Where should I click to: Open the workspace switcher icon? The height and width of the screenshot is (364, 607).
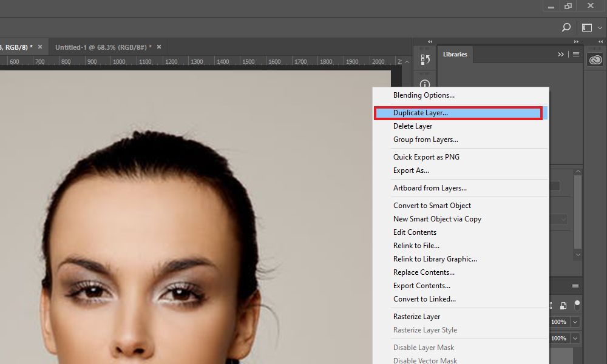[587, 27]
